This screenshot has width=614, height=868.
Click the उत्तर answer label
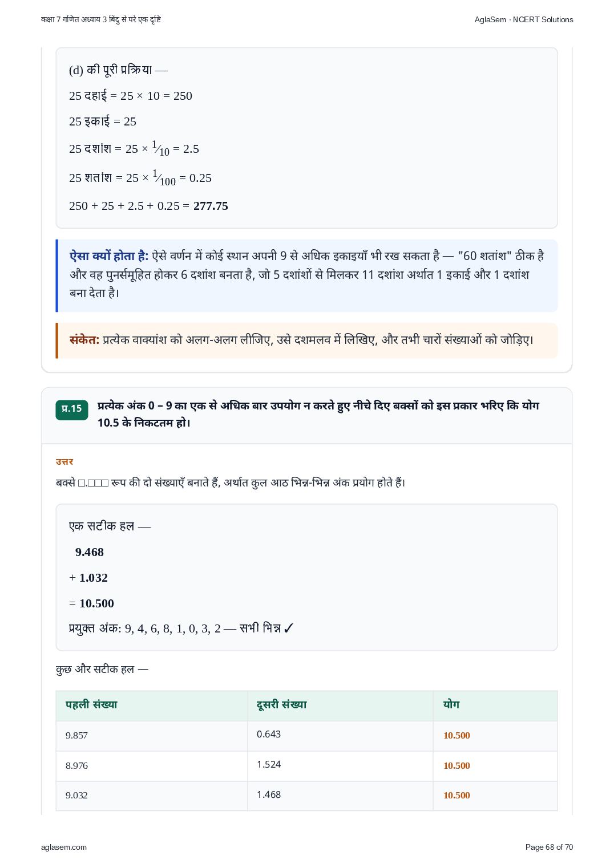pyautogui.click(x=64, y=462)
